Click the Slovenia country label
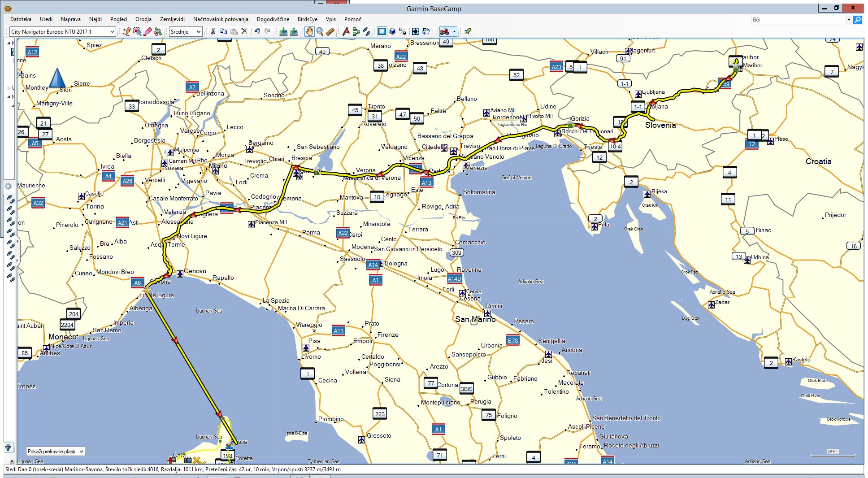The height and width of the screenshot is (478, 868). click(660, 125)
